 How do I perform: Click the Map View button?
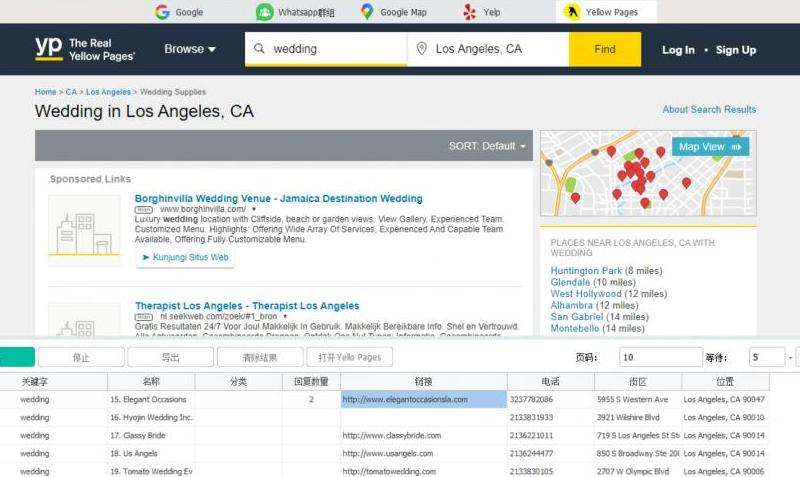tap(709, 147)
